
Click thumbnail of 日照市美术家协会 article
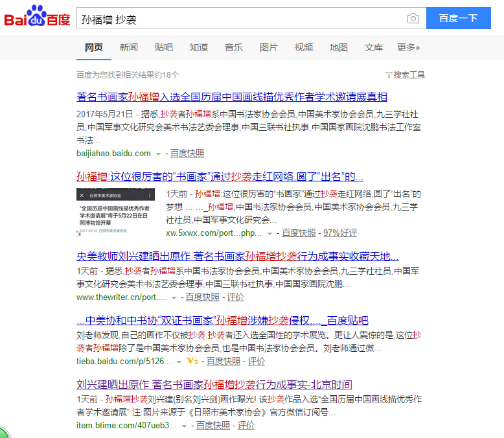click(x=115, y=211)
